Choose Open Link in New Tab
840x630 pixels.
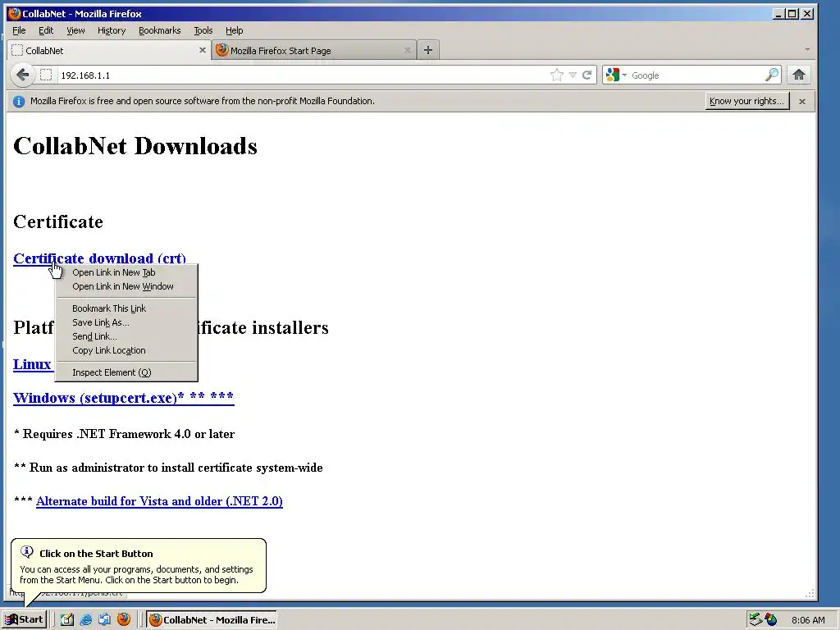(126, 272)
